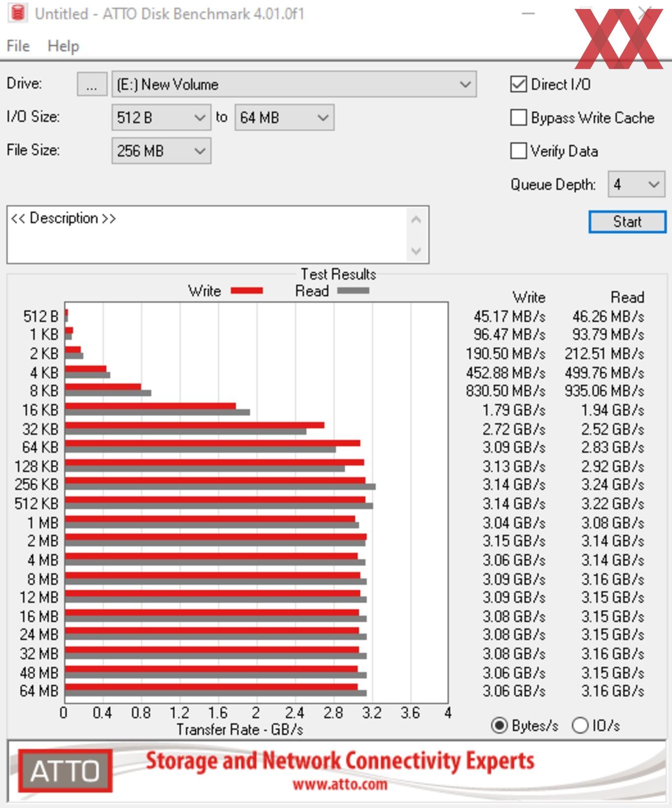The width and height of the screenshot is (672, 808).
Task: Click the 512 B row write value 45.17 MB/s
Action: click(x=509, y=316)
